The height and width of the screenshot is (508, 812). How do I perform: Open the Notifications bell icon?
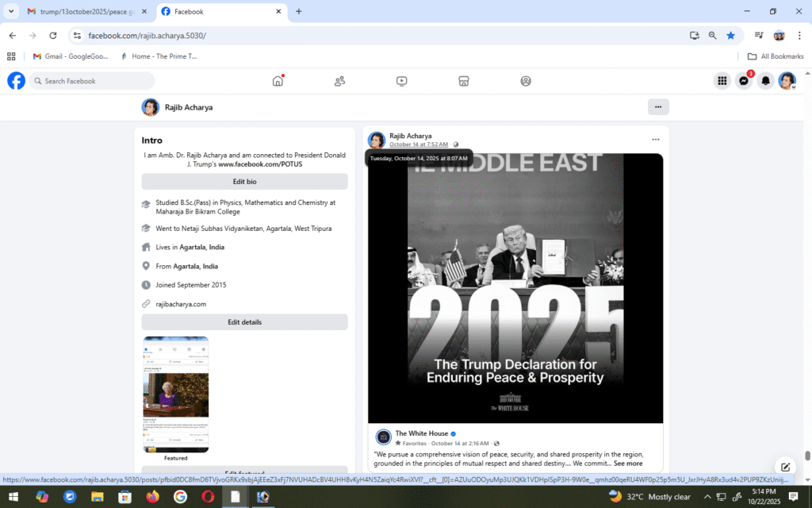(x=765, y=81)
